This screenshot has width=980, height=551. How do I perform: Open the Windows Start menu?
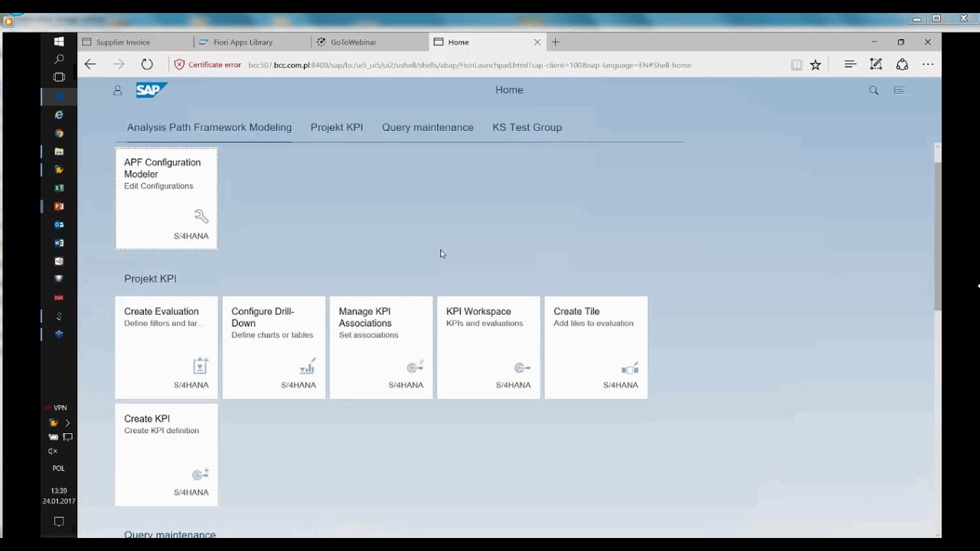59,41
